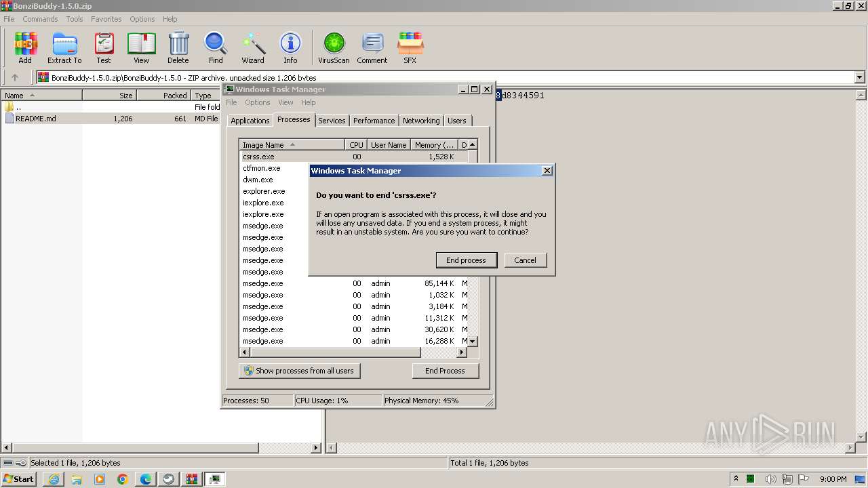The height and width of the screenshot is (488, 868).
Task: Launch Microsoft Edge from taskbar
Action: (146, 479)
